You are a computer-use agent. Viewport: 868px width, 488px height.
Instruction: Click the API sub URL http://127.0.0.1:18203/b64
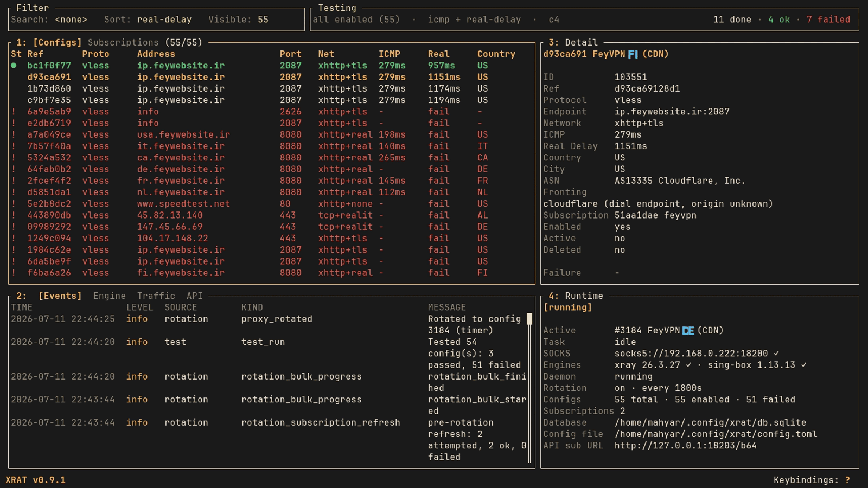point(686,446)
